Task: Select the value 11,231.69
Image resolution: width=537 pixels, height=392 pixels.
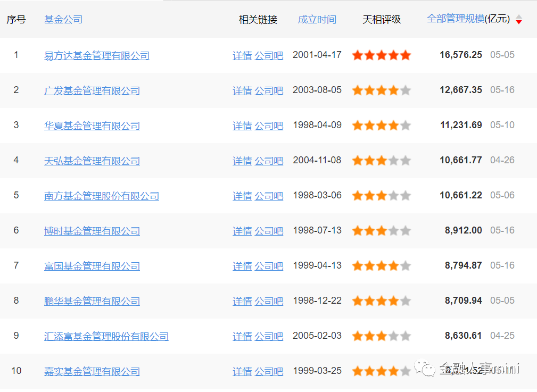Action: (x=461, y=125)
